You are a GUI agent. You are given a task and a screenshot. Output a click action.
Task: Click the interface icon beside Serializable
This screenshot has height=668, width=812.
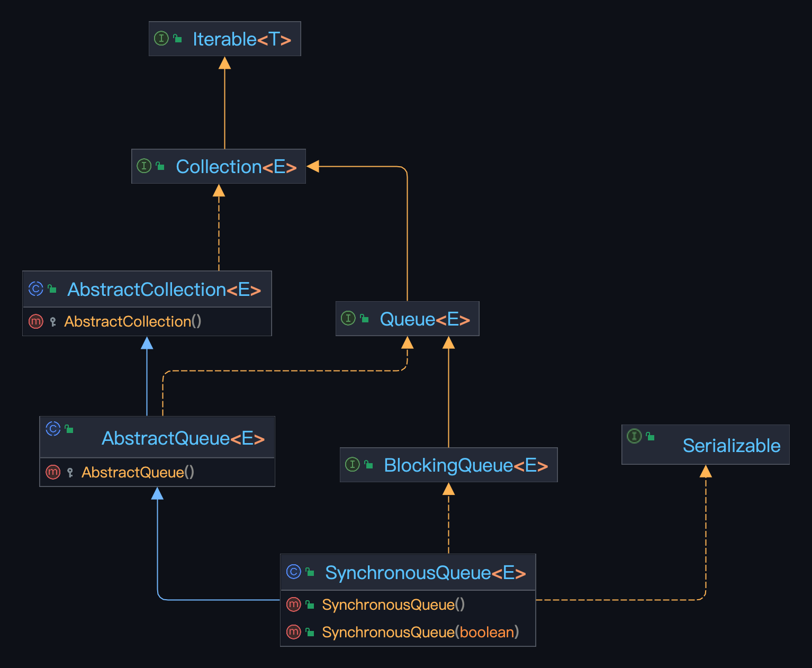[634, 436]
